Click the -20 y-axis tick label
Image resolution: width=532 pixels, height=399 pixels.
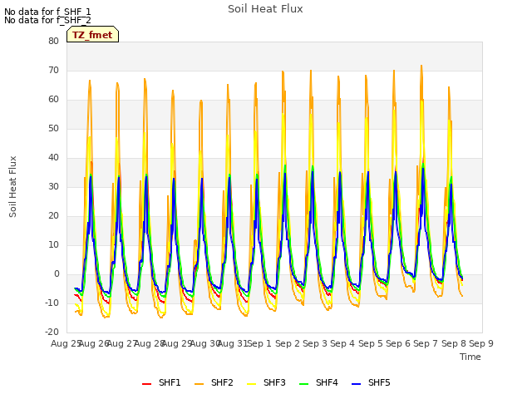52,332
